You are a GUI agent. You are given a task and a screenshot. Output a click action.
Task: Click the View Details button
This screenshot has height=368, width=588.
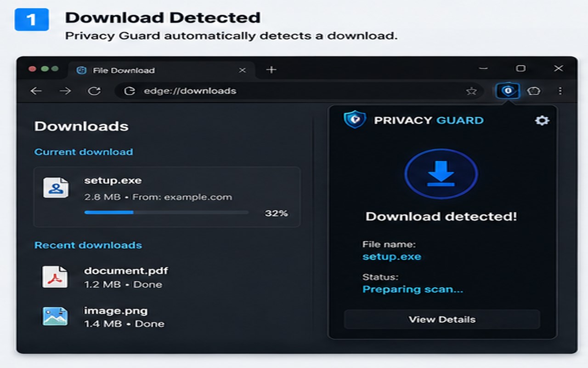[442, 319]
